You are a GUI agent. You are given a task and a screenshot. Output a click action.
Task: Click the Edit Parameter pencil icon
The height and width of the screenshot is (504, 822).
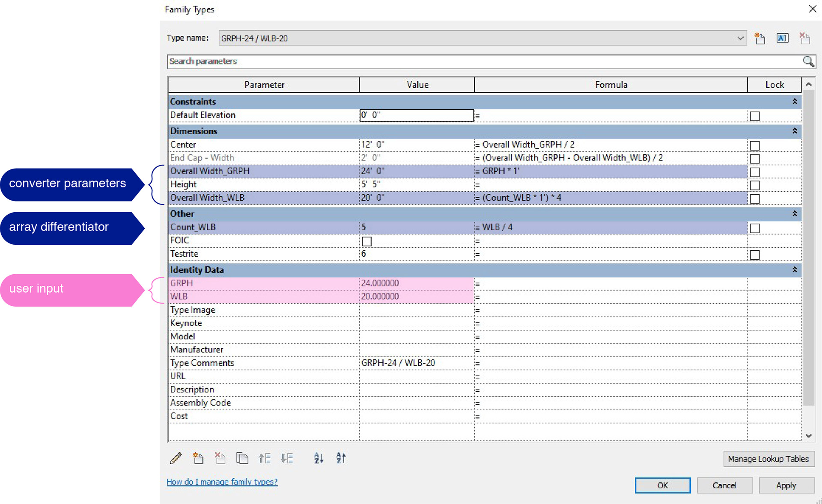[x=176, y=458]
